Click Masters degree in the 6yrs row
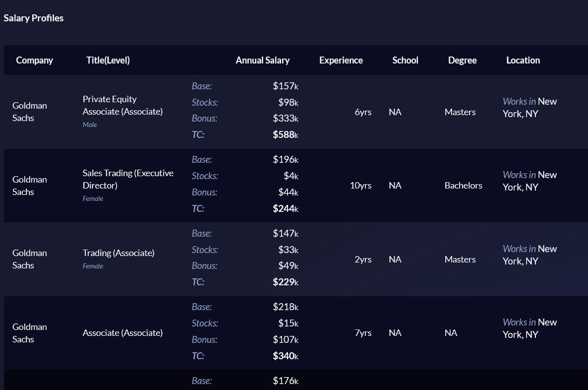The image size is (588, 390). (460, 112)
